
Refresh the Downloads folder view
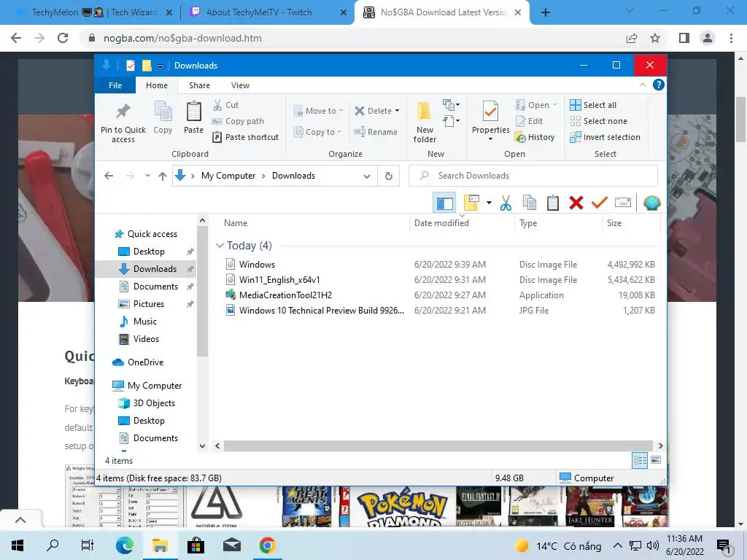click(389, 176)
